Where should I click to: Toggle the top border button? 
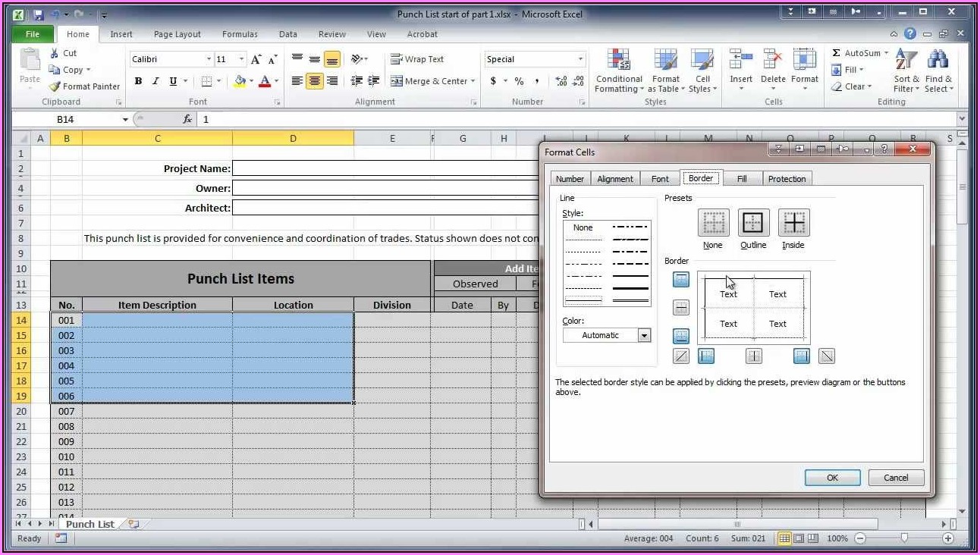[681, 280]
